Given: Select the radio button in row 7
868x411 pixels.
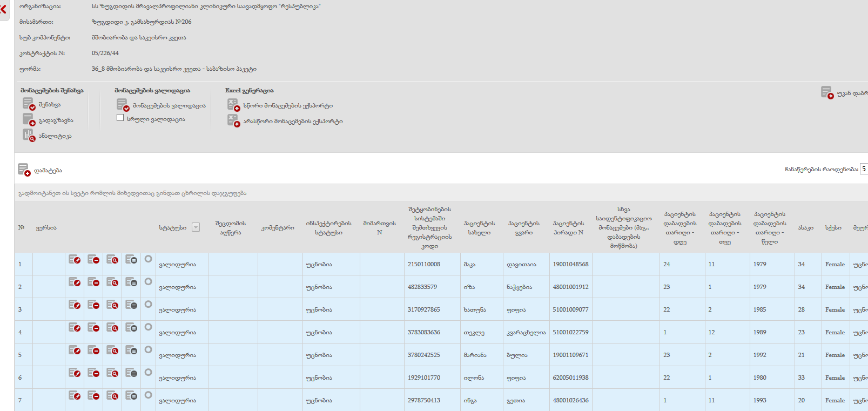Looking at the screenshot, I should (x=148, y=395).
